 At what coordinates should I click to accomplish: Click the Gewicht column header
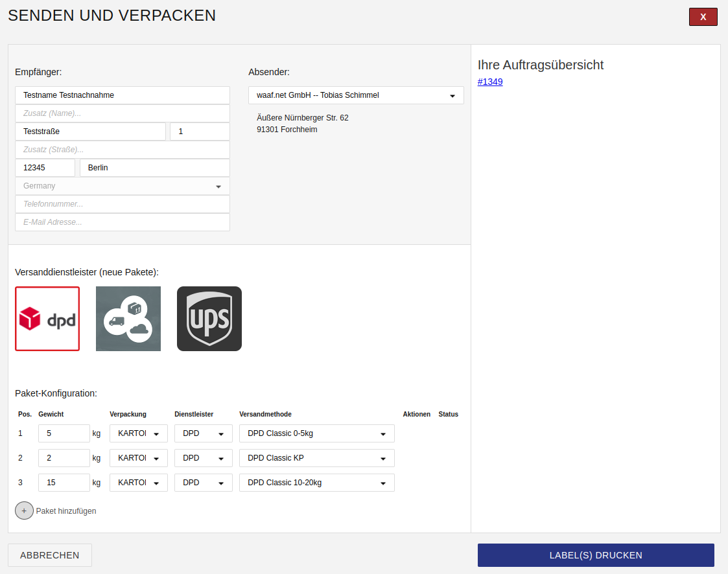[x=51, y=414]
